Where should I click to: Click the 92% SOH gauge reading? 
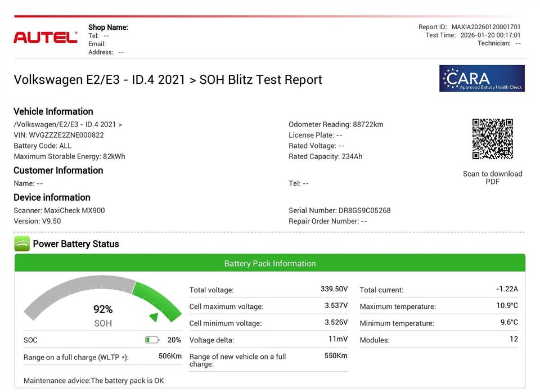tap(103, 309)
